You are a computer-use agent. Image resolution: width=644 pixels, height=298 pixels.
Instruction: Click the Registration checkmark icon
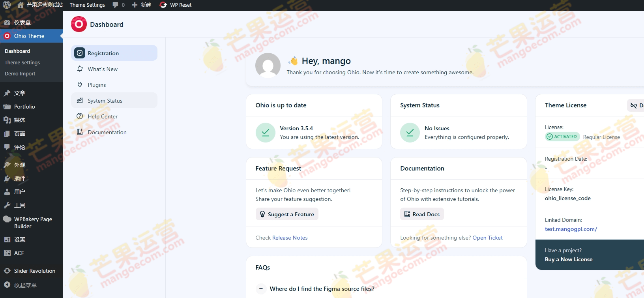(80, 53)
